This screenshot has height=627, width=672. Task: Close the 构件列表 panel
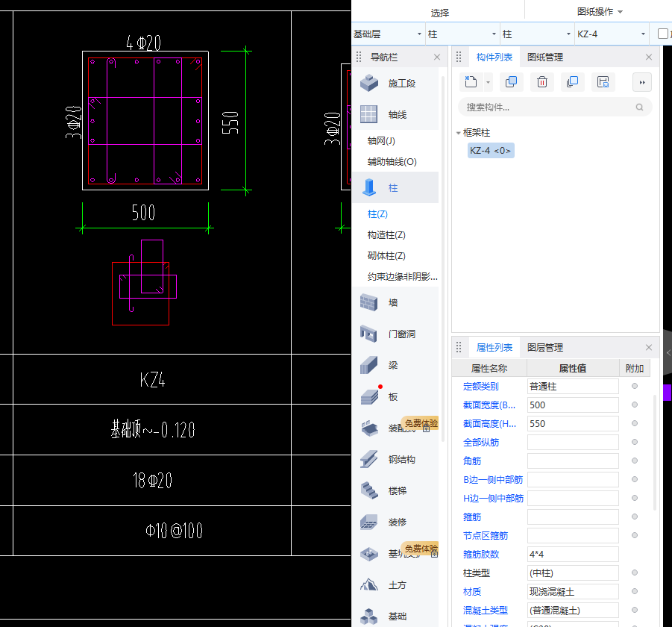tap(648, 57)
